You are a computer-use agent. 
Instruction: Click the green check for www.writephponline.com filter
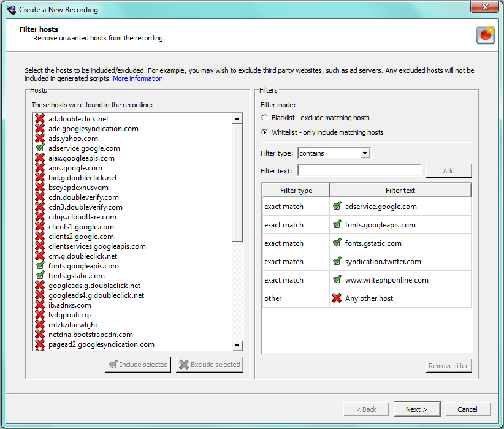click(336, 280)
